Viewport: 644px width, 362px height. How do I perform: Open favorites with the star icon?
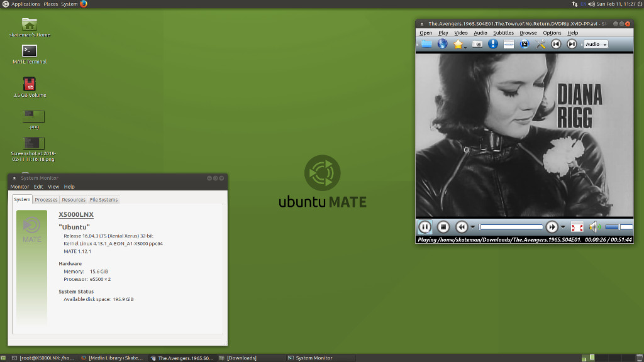coord(458,45)
